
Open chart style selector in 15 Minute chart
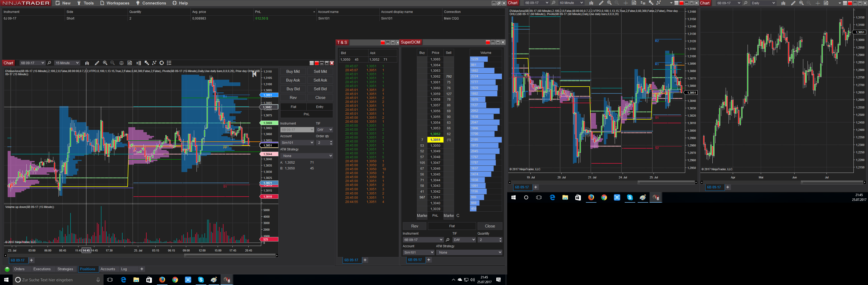click(87, 63)
